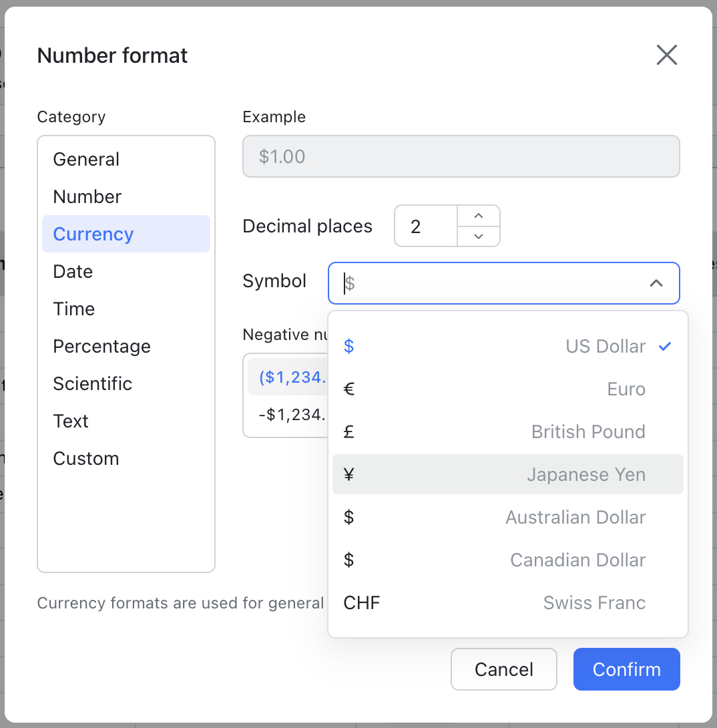Open the Custom category

point(86,459)
